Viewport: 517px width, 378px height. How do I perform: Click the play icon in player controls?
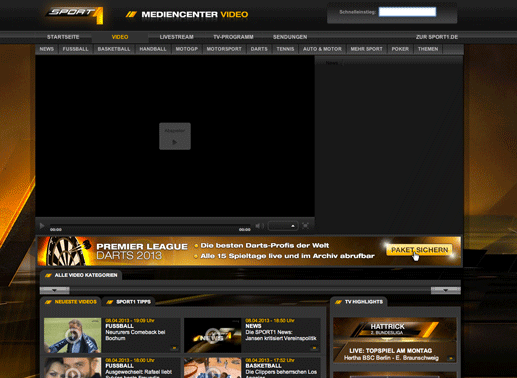42,226
